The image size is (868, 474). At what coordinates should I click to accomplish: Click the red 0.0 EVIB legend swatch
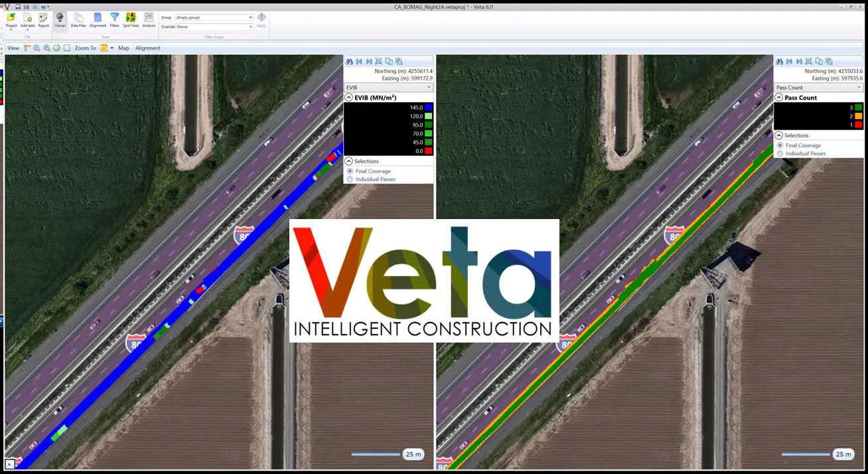click(x=429, y=151)
